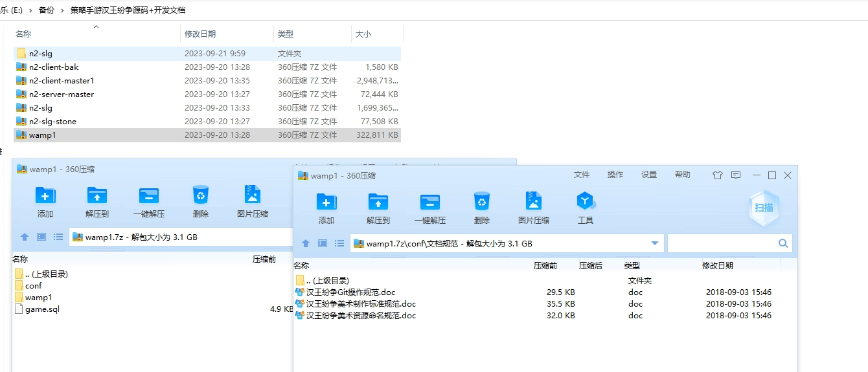Click 解压到 icon in front 360压缩 window

(x=378, y=201)
